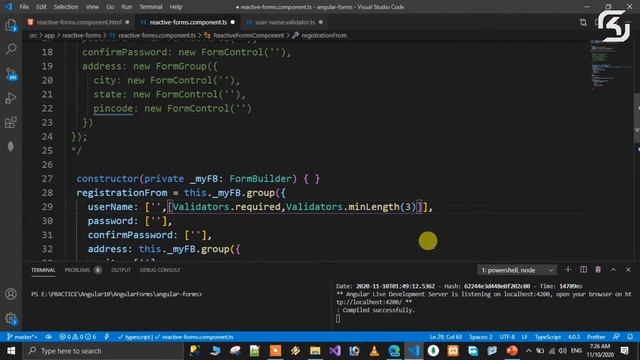
Task: Open the Edit menu
Action: point(41,7)
